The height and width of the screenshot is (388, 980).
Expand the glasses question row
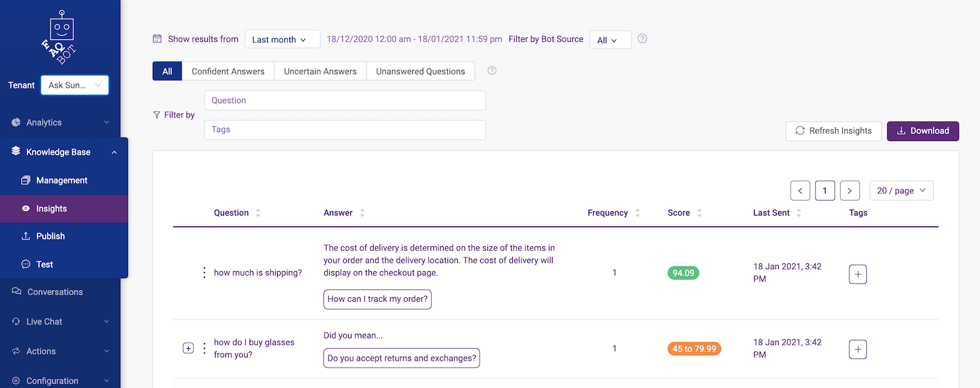(188, 349)
